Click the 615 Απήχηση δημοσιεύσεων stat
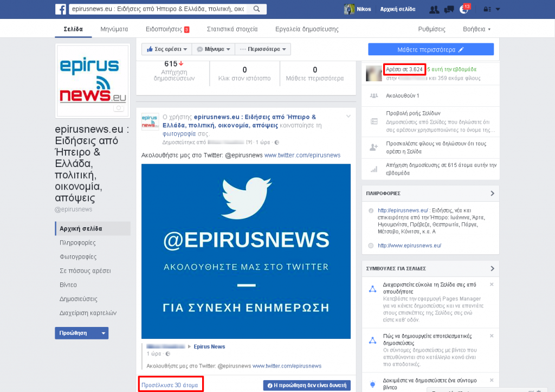Viewport: 555px width, 392px height. pos(174,71)
